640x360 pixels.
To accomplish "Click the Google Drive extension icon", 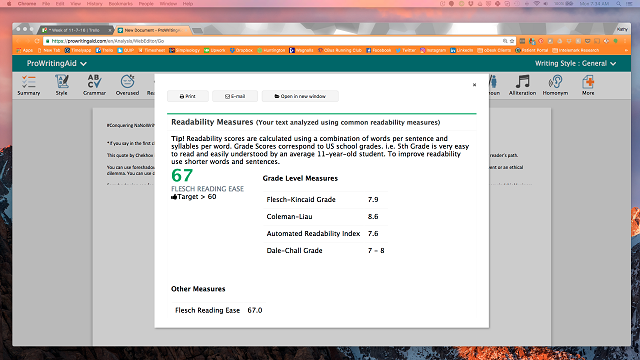I will point(560,41).
